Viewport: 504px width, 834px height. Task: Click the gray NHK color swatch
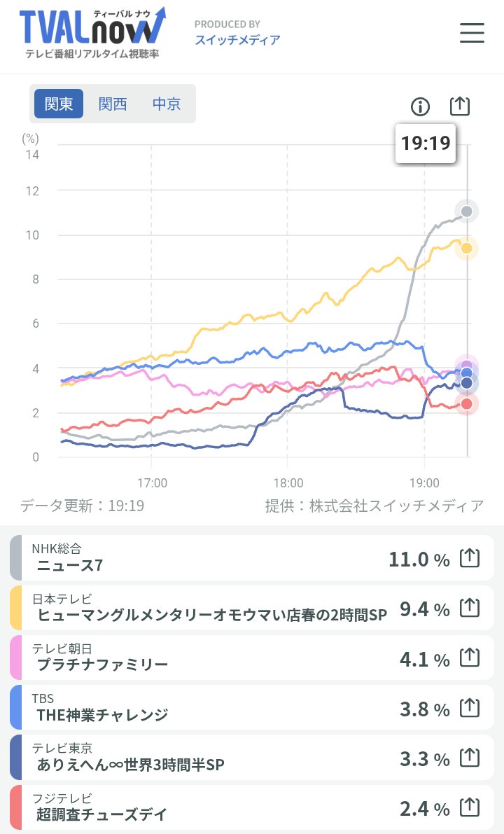point(15,558)
